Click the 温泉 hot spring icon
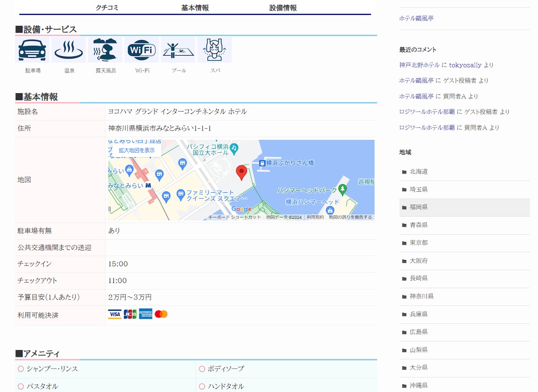The width and height of the screenshot is (538, 392). (69, 50)
